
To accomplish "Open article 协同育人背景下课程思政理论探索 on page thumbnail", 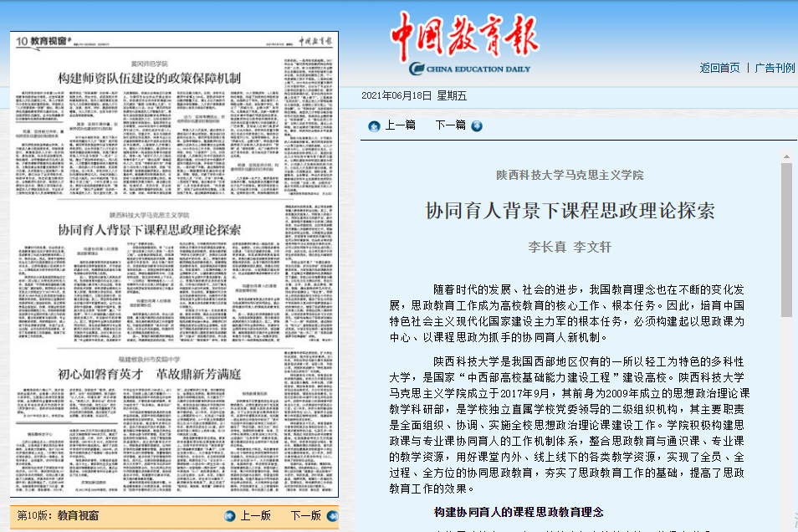I will click(149, 230).
